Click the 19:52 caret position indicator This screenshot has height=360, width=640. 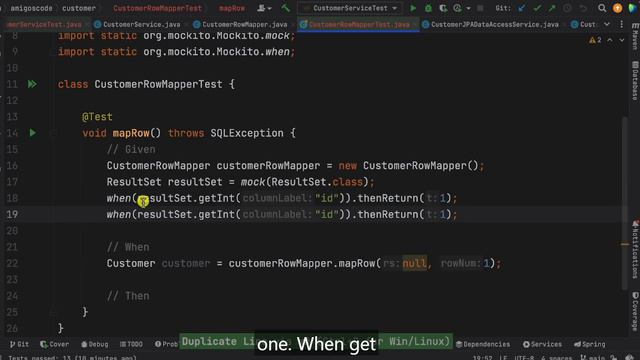482,358
